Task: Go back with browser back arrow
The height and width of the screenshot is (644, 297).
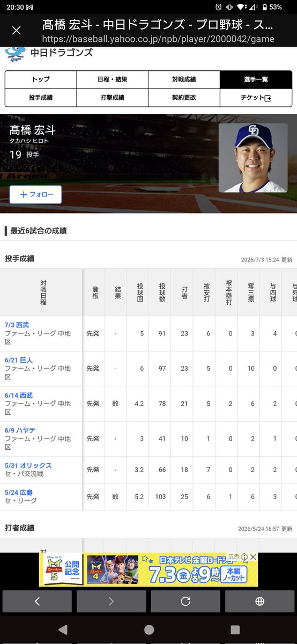Action: click(37, 602)
